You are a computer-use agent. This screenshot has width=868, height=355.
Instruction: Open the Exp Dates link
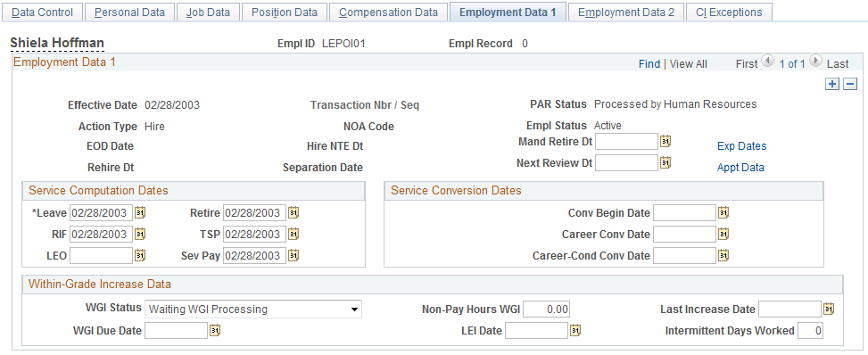(x=742, y=146)
